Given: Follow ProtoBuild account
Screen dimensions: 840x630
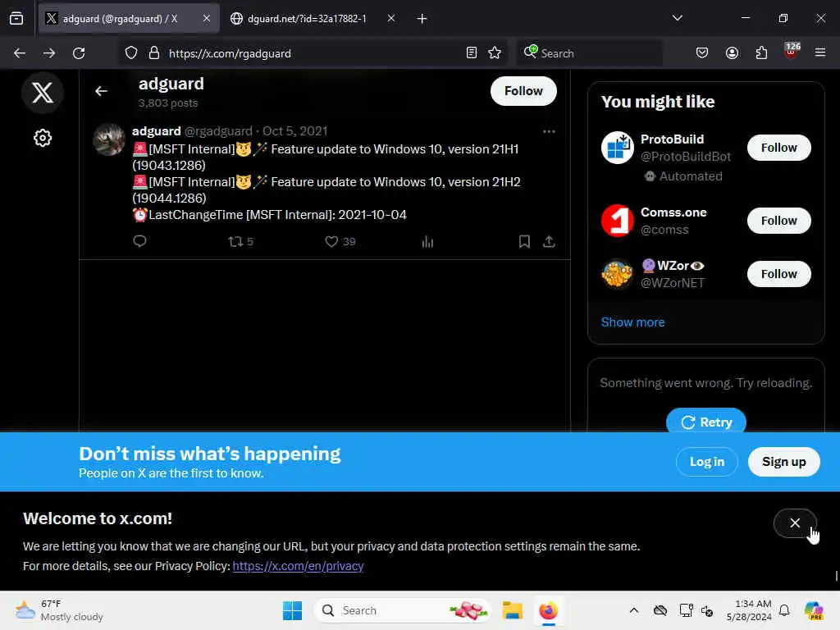Looking at the screenshot, I should coord(779,148).
